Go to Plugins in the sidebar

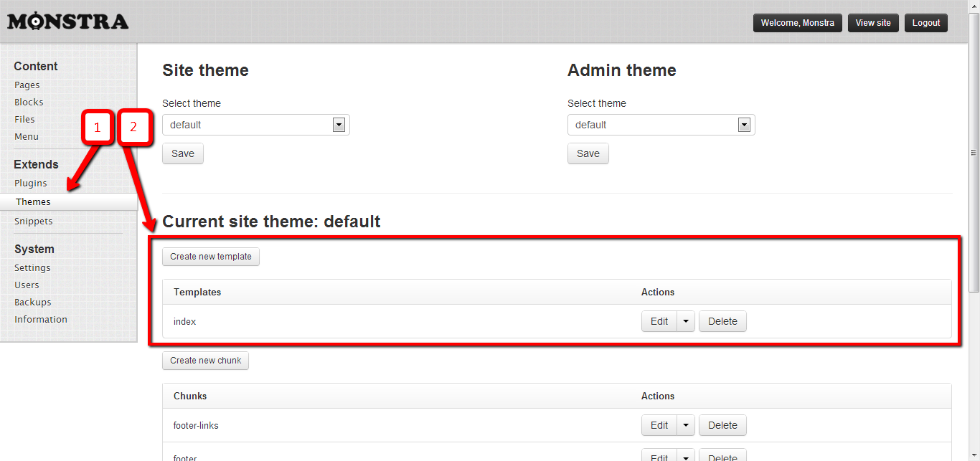(x=31, y=183)
